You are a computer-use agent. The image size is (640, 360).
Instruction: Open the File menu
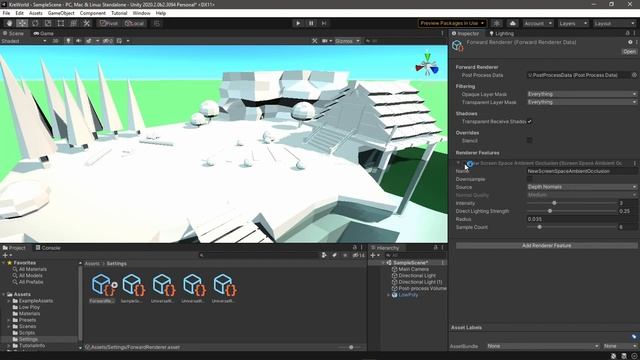click(6, 13)
